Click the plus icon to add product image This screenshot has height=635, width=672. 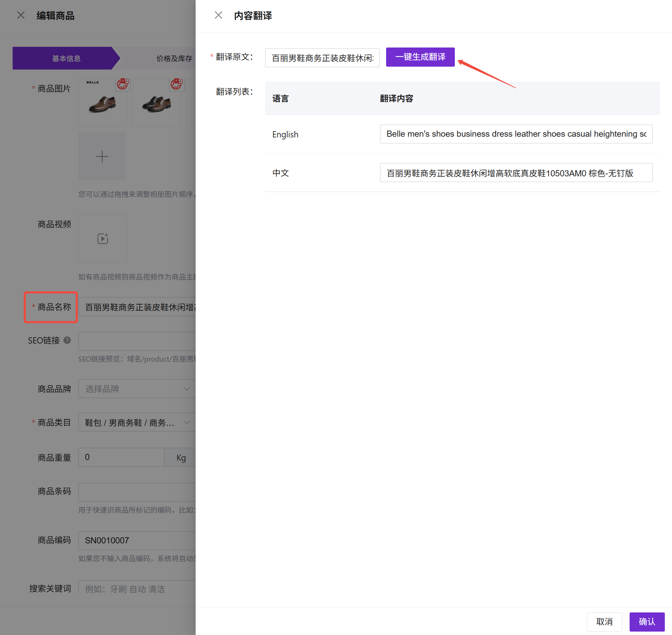pos(102,157)
